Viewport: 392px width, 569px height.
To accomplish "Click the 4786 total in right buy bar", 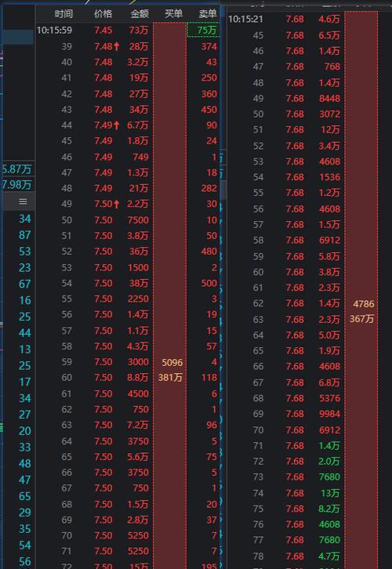I will pos(364,304).
